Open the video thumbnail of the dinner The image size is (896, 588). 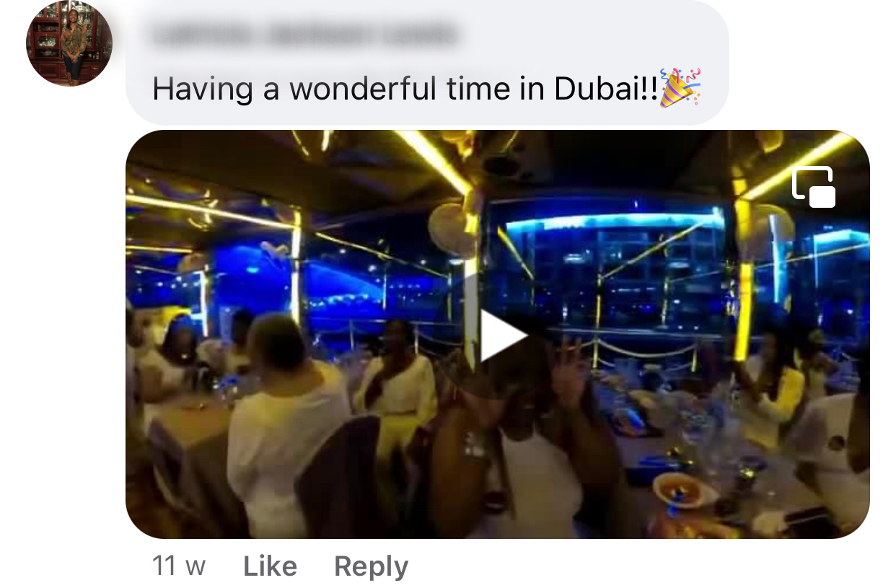[498, 334]
